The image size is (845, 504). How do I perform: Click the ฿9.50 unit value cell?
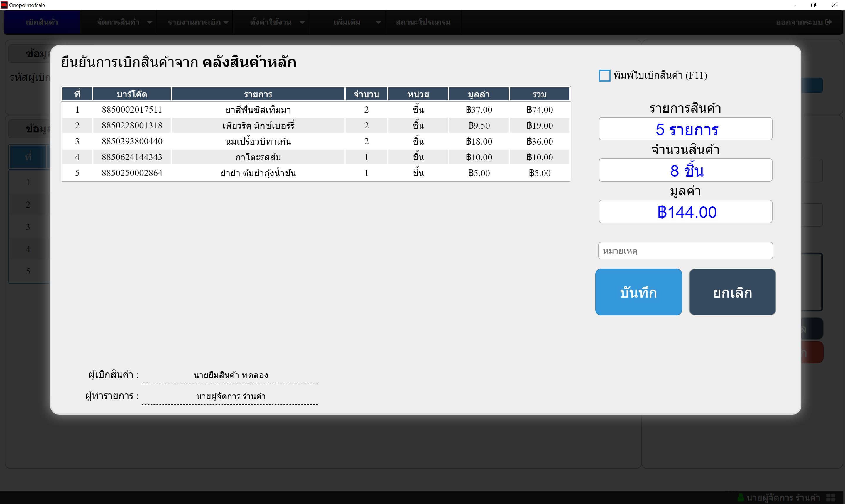[479, 125]
